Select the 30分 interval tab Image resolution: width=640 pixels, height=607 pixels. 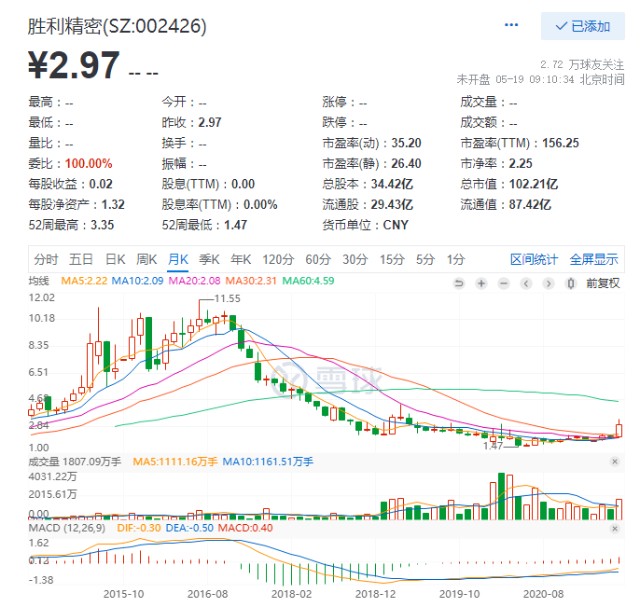[x=355, y=259]
